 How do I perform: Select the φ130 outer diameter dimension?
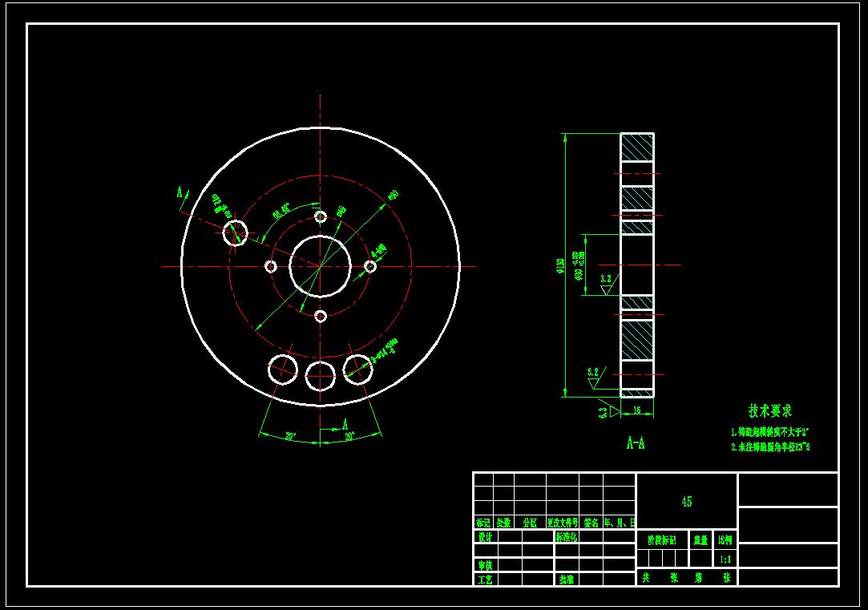point(560,265)
